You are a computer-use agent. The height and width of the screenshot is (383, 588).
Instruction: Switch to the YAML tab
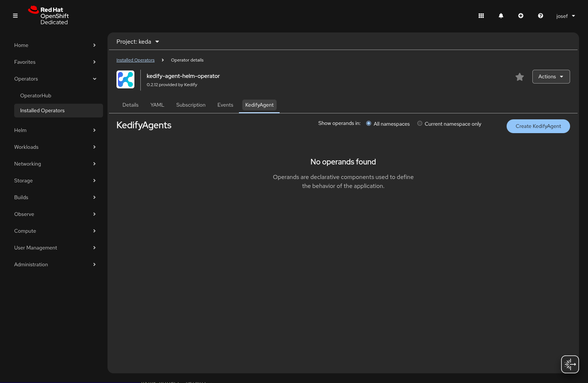point(157,105)
